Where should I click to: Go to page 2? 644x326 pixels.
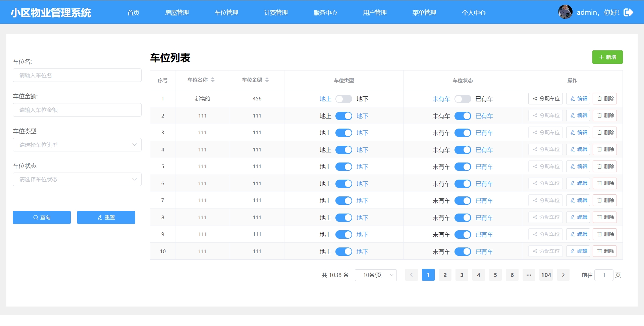[x=445, y=275]
